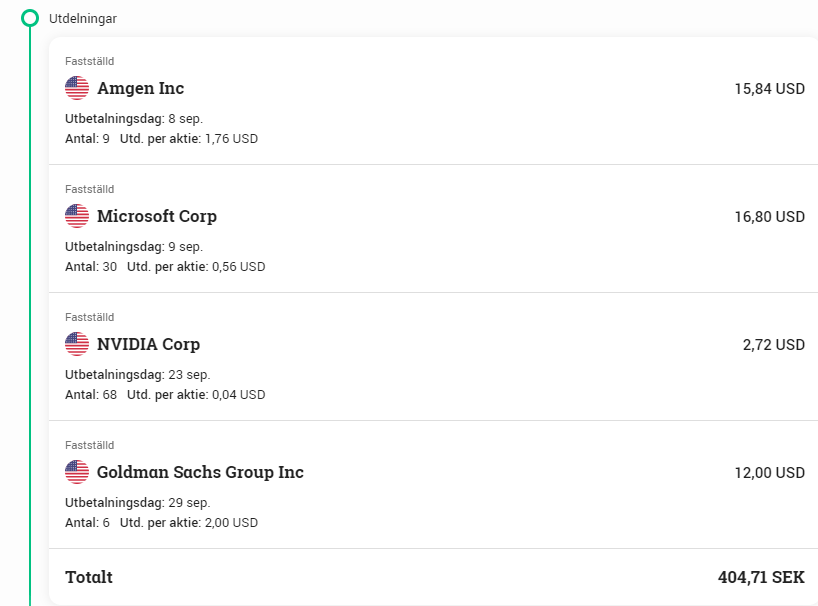Screen dimensions: 818x606
Task: Click the US flag icon beside Microsoft Corp
Action: click(77, 216)
